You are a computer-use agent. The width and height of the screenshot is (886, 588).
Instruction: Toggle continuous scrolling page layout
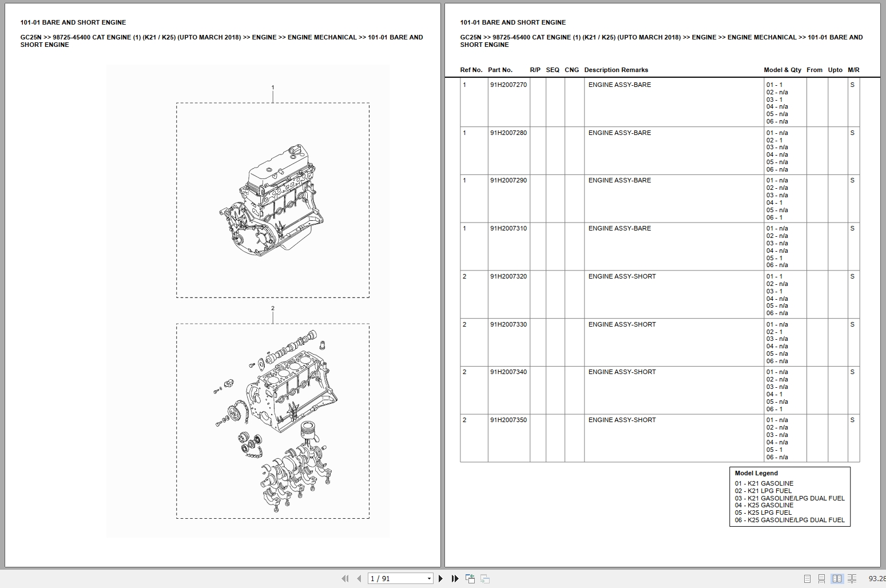(823, 579)
